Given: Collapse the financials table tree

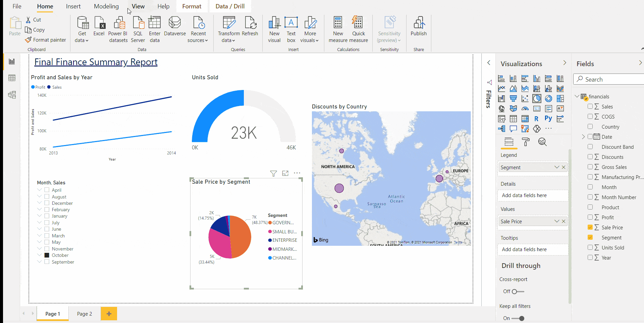Looking at the screenshot, I should point(577,96).
